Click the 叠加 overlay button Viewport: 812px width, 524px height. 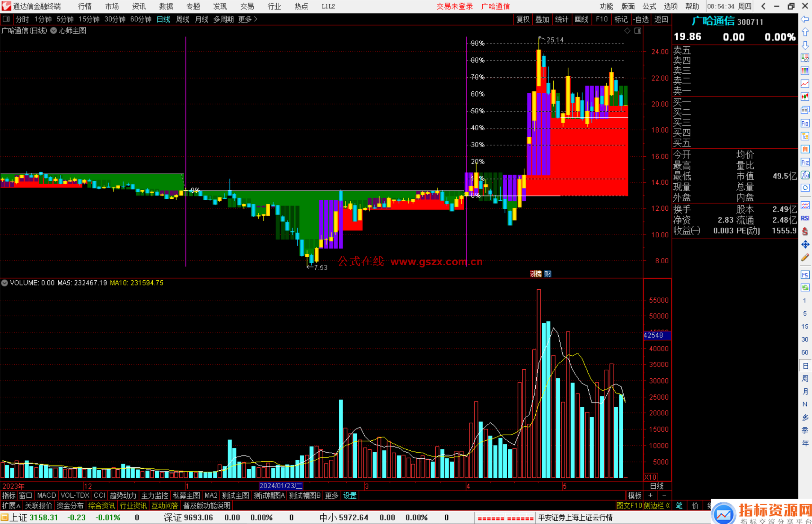542,19
